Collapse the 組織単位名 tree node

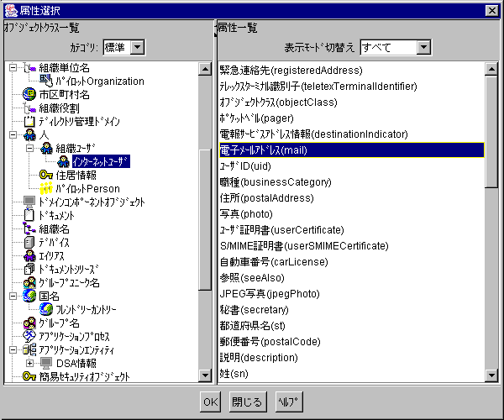click(x=13, y=68)
